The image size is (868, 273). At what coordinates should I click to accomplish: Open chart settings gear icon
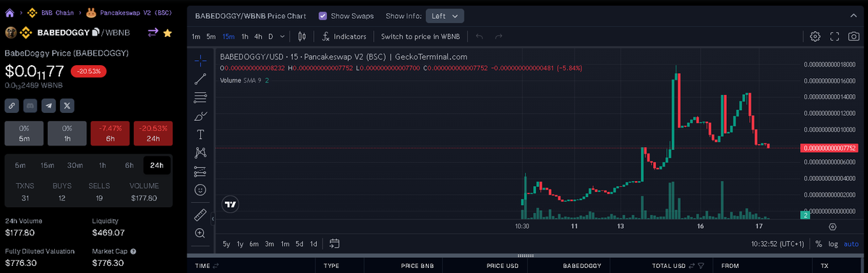[x=815, y=36]
